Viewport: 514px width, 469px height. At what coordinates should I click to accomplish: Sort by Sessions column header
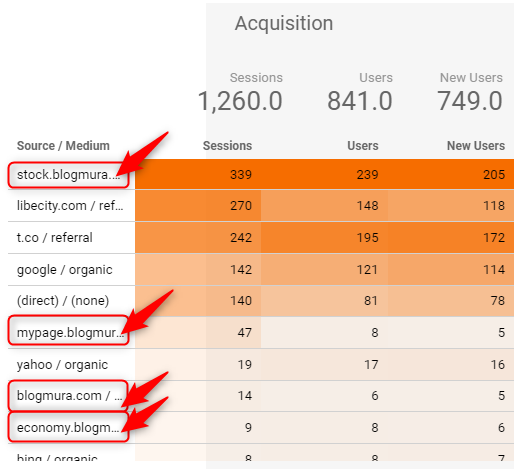coord(227,146)
